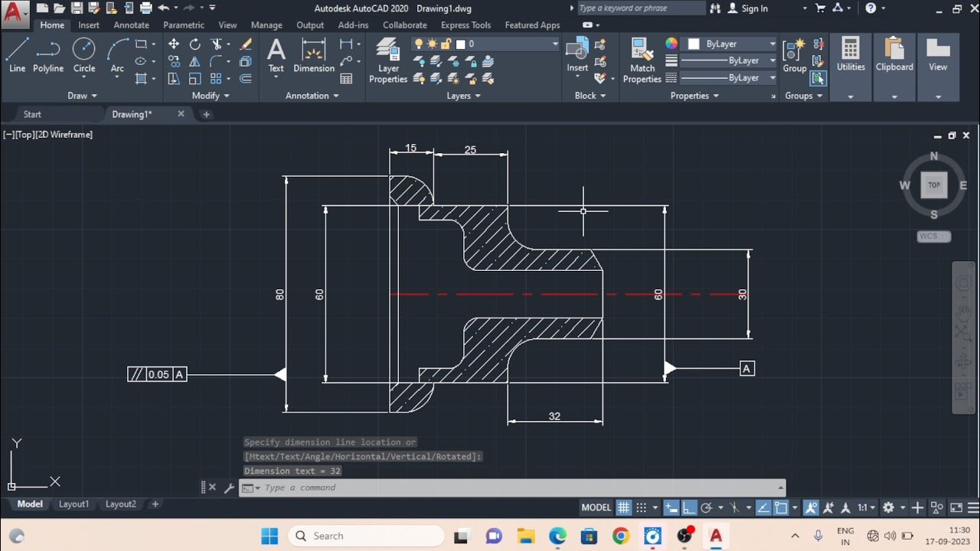Viewport: 980px width, 551px height.
Task: Click the Rotate tool icon
Action: click(194, 44)
